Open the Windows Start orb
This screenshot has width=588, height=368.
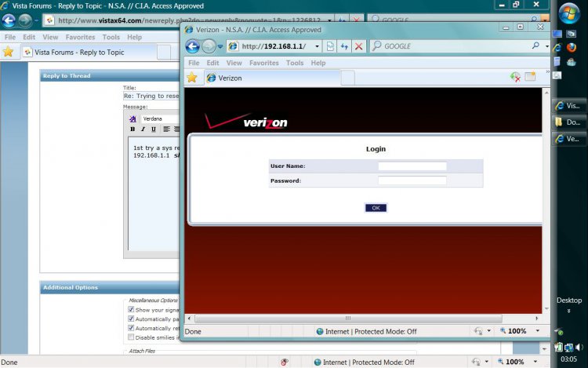pos(569,13)
